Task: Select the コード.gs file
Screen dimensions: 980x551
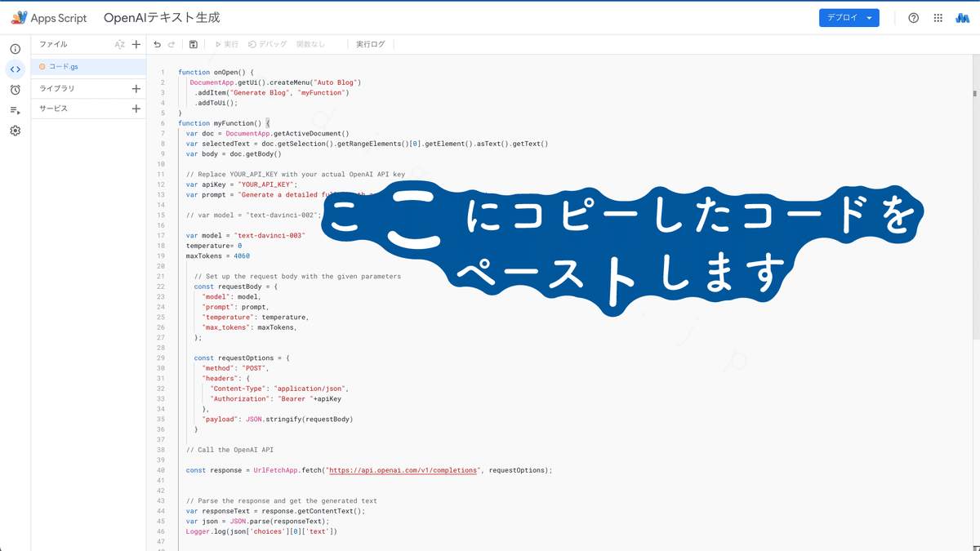Action: point(88,67)
